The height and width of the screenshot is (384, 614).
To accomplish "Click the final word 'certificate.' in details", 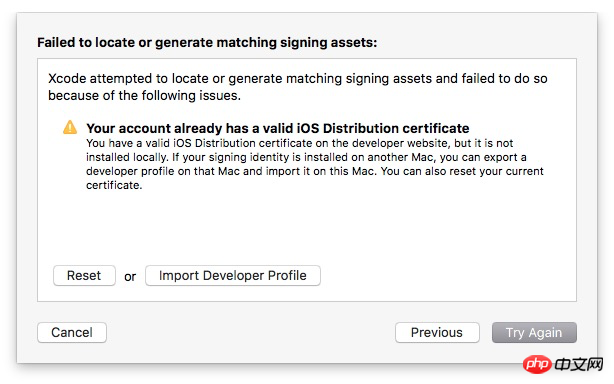I will pyautogui.click(x=114, y=186).
